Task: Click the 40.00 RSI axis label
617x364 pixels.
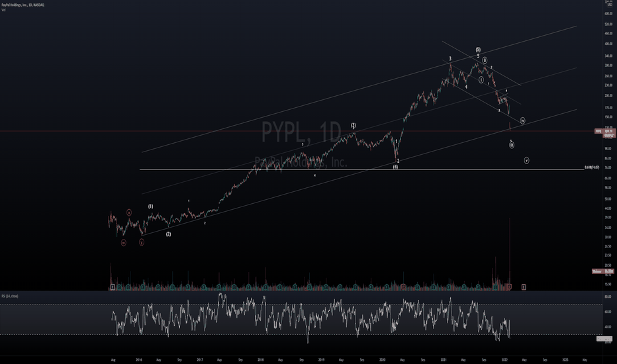Action: click(608, 327)
